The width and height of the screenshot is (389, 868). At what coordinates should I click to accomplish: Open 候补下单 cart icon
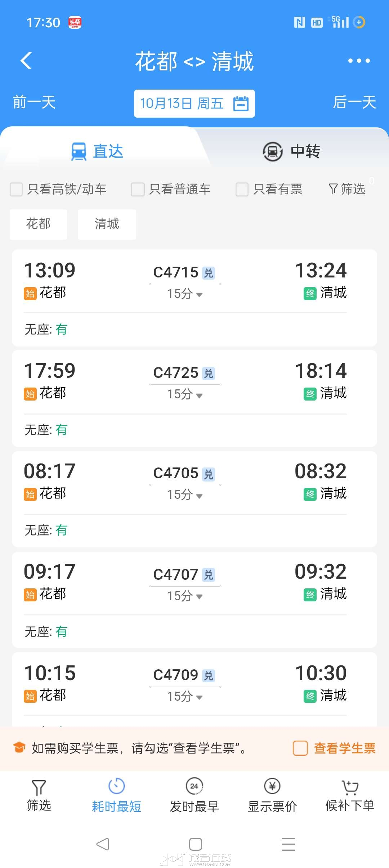click(x=350, y=787)
